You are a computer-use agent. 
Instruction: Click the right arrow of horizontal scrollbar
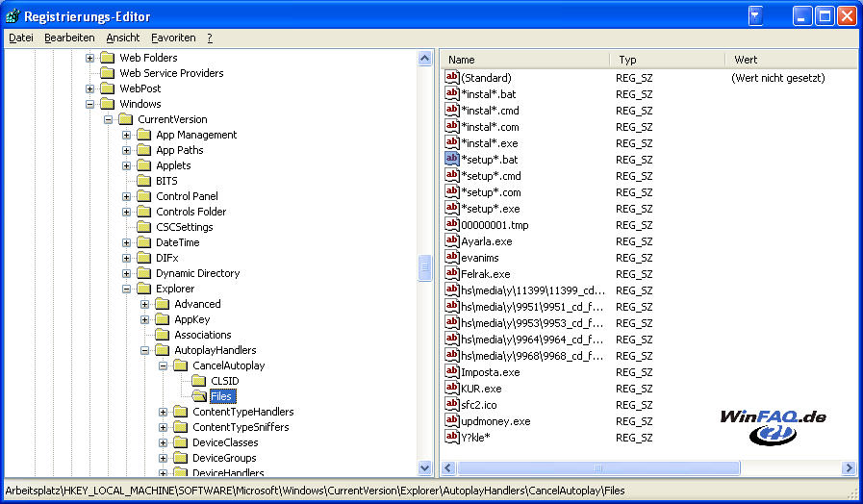[849, 468]
